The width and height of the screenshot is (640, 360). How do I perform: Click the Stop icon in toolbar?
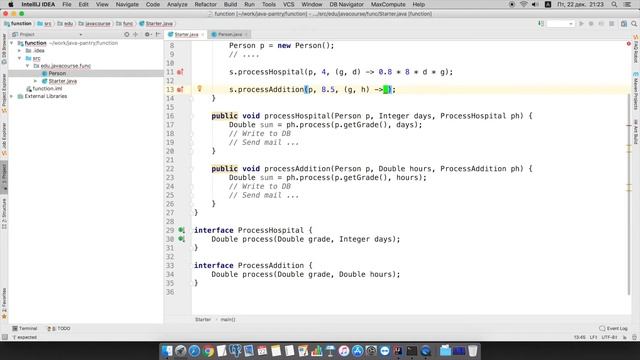(x=611, y=24)
